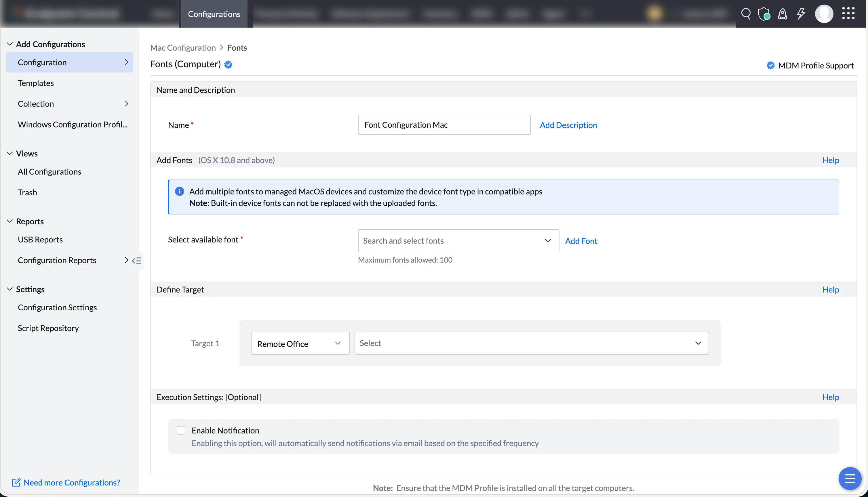Screen dimensions: 868x497
Task: Collapse sidebar using the toggle arrow icon
Action: point(137,261)
